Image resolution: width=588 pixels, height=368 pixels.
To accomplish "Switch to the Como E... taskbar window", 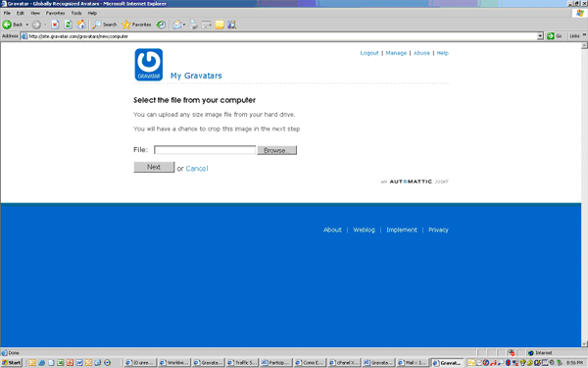I will coord(310,363).
